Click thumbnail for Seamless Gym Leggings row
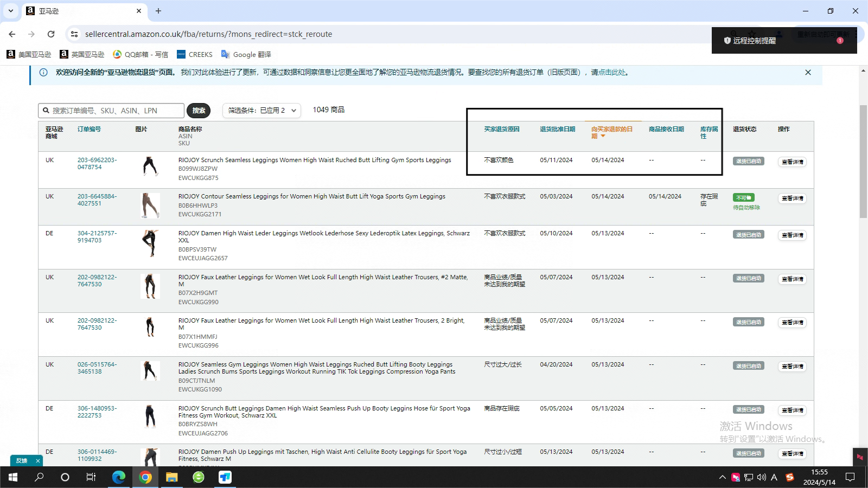Image resolution: width=868 pixels, height=488 pixels. coord(150,371)
